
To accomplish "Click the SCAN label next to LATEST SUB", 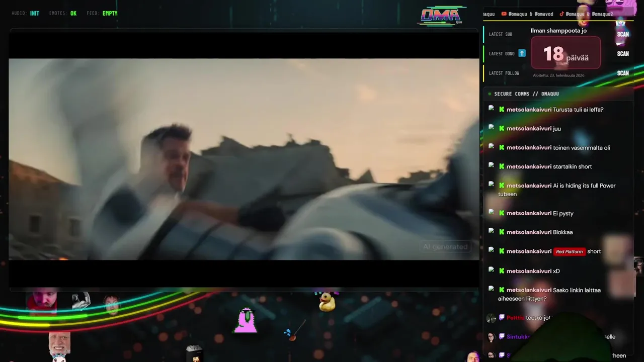I will coord(623,34).
